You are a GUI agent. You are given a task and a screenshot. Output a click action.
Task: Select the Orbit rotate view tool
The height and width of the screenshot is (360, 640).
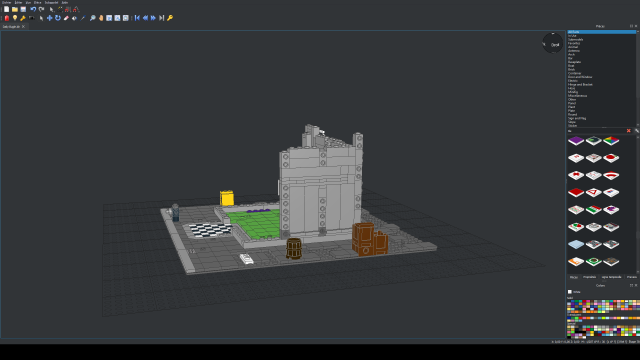[x=109, y=18]
